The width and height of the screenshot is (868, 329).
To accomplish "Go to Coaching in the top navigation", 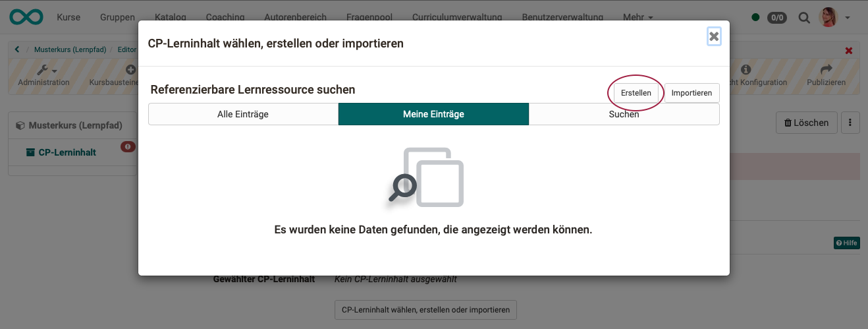I will 225,17.
